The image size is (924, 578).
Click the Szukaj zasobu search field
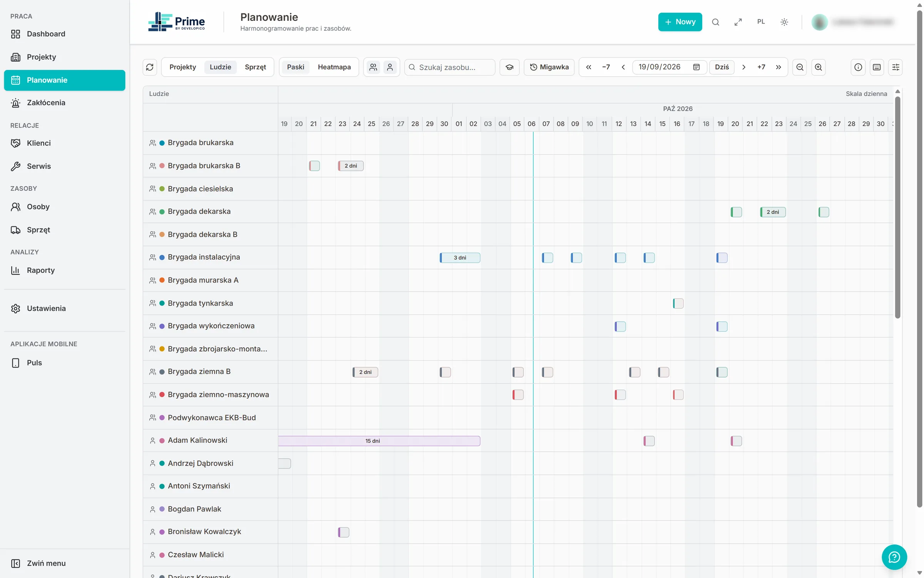click(x=450, y=67)
